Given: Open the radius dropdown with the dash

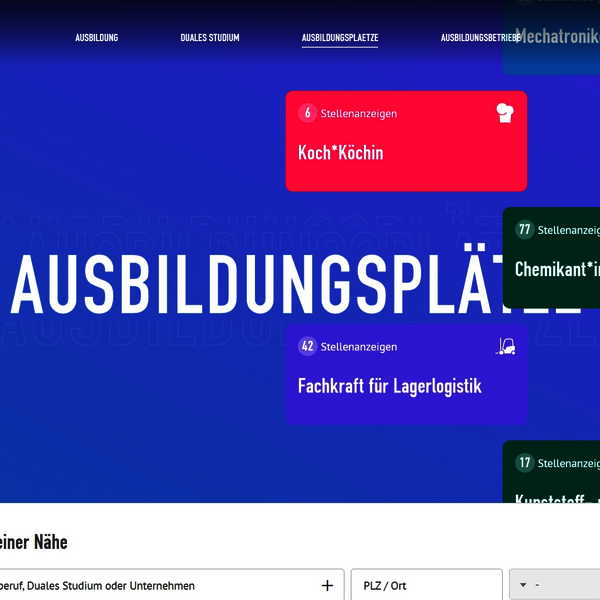Looking at the screenshot, I should tap(555, 585).
